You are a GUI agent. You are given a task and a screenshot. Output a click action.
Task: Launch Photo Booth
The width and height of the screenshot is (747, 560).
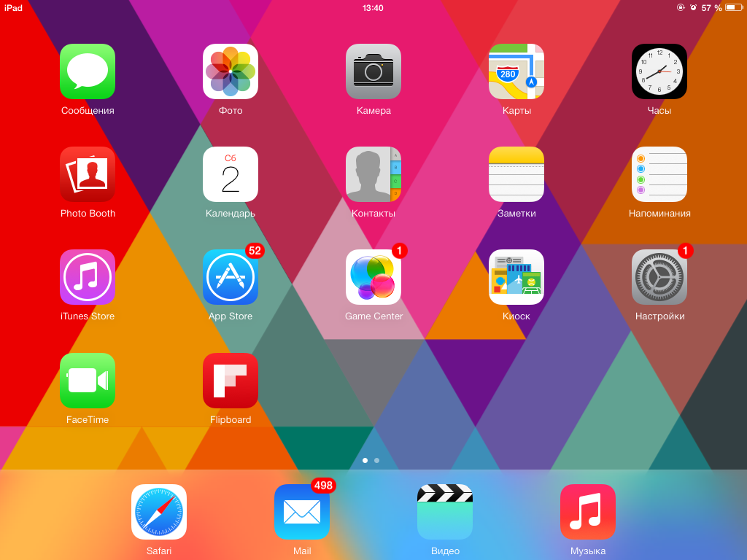88,174
